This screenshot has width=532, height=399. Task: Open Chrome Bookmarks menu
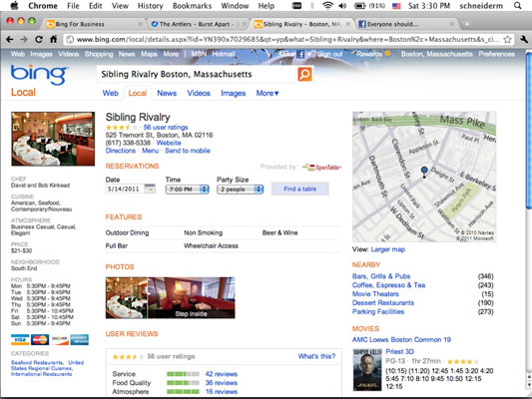pos(192,6)
